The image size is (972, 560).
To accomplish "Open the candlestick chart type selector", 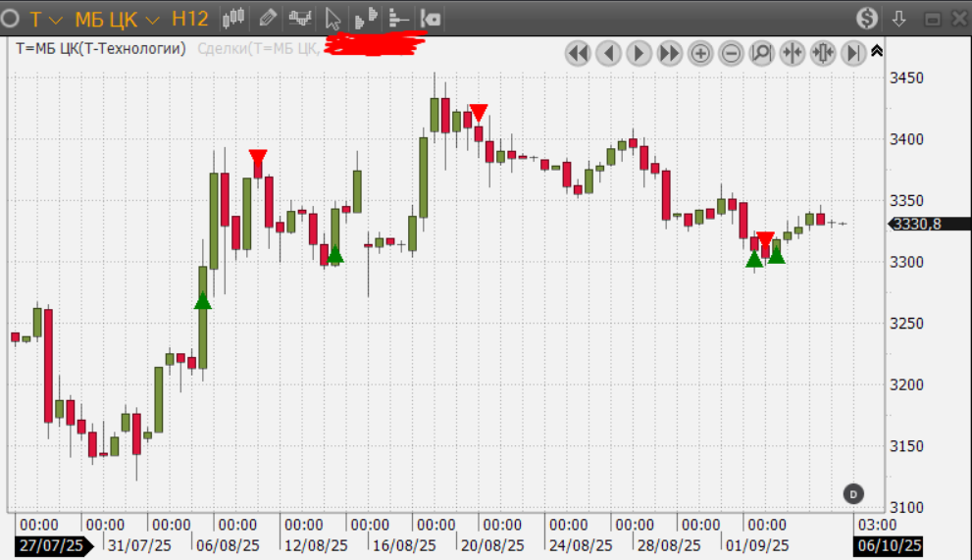I will coord(233,18).
